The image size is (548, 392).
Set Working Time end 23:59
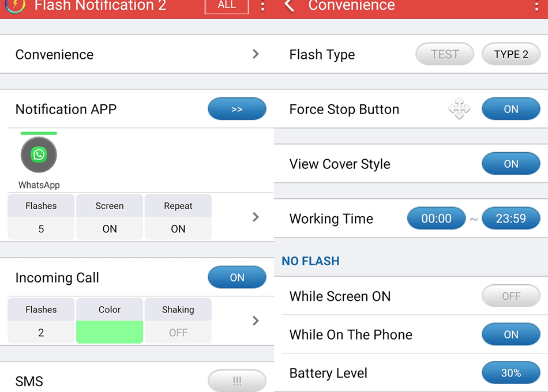pos(511,218)
